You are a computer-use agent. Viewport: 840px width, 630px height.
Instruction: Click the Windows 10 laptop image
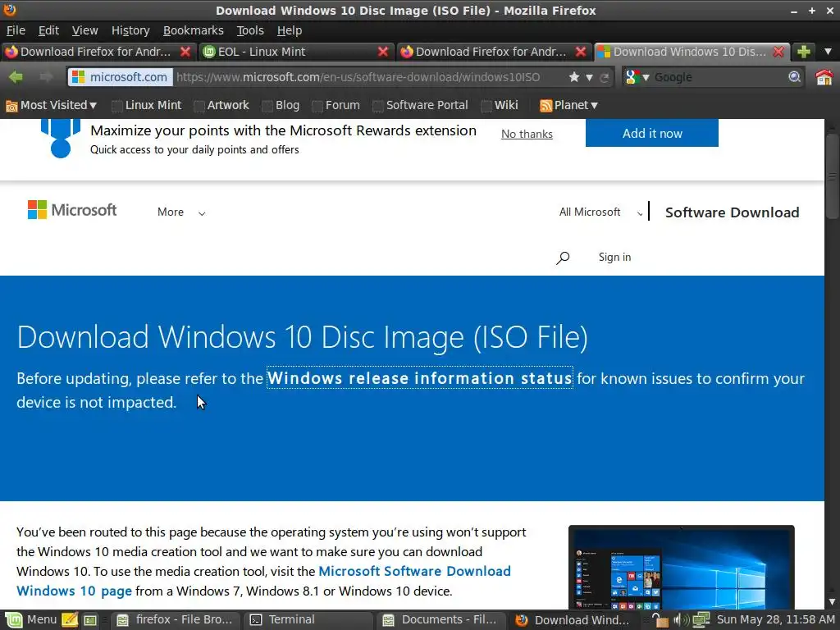click(682, 567)
